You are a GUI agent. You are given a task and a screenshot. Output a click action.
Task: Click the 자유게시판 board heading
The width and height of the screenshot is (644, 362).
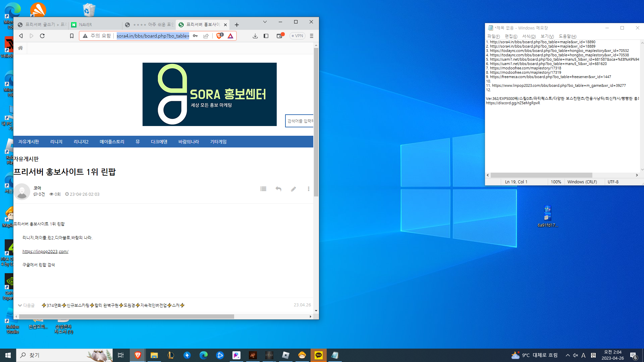26,159
